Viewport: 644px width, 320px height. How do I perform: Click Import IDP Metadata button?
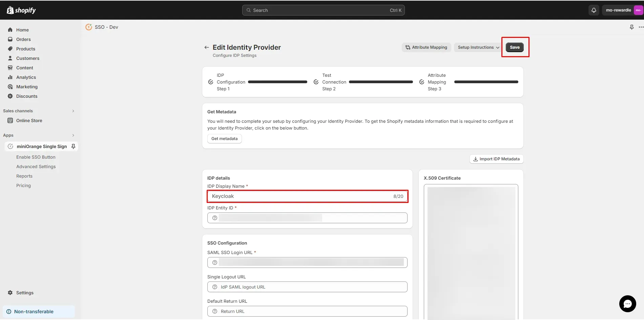pyautogui.click(x=496, y=159)
